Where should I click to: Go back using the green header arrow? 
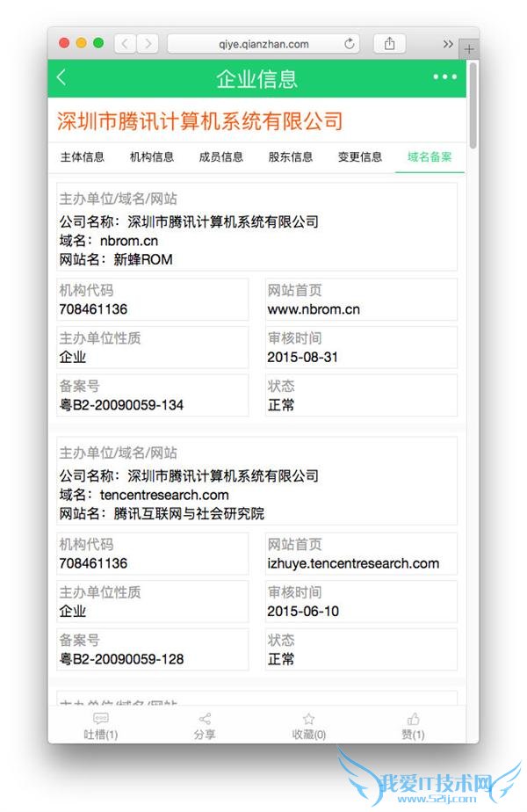[61, 77]
